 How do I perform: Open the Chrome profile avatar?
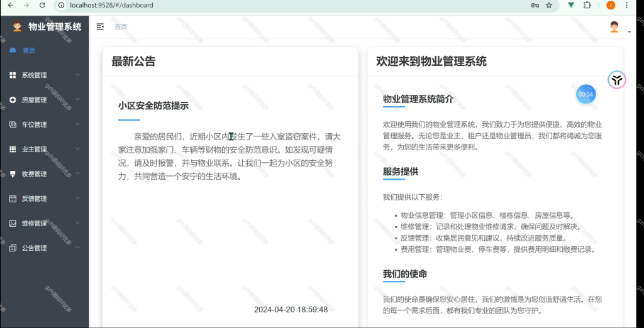click(611, 5)
